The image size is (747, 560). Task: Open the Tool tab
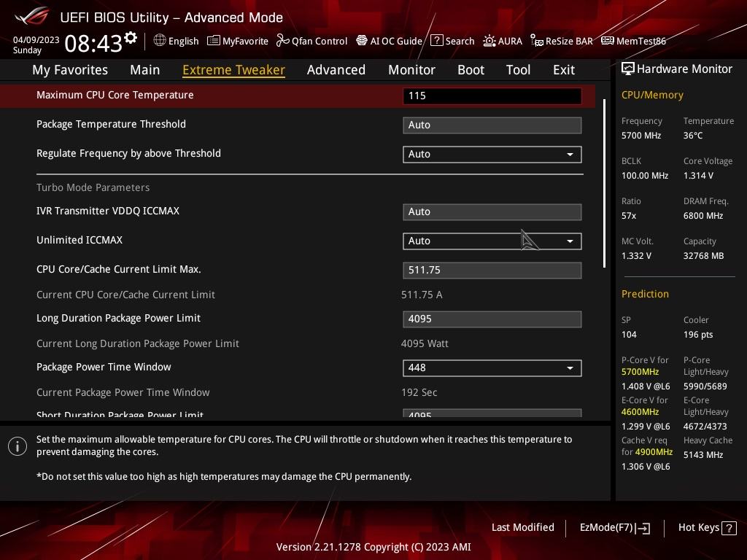[x=519, y=70]
